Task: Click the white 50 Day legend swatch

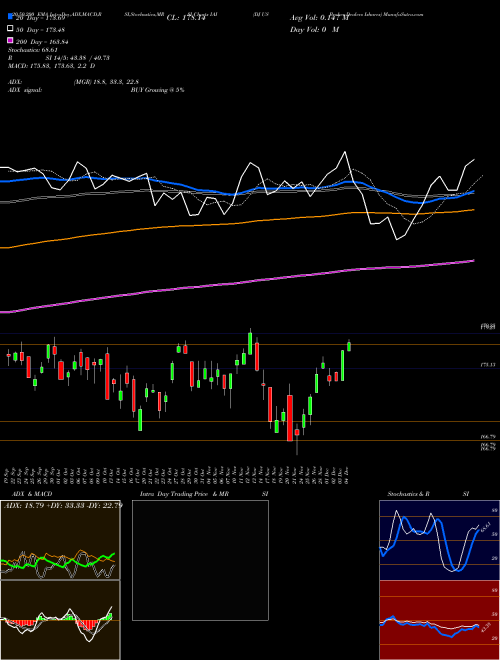Action: tap(10, 29)
